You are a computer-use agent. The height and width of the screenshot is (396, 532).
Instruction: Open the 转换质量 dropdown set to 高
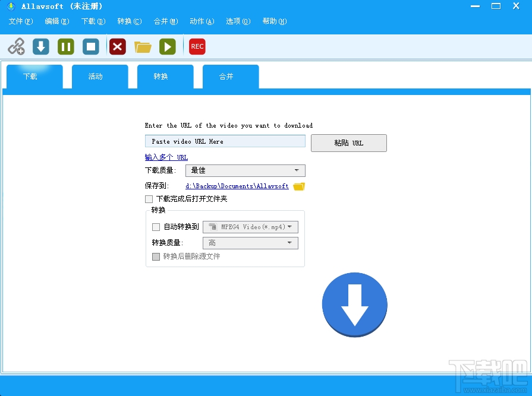(x=250, y=242)
